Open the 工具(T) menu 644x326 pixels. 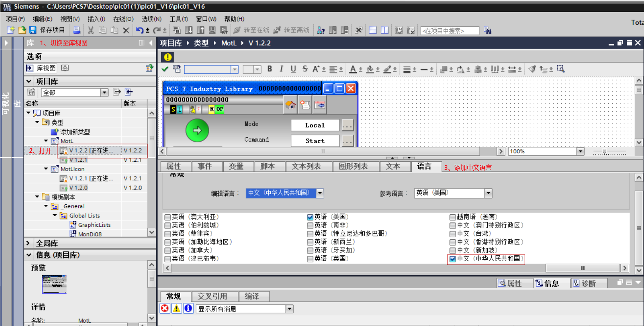(x=179, y=19)
